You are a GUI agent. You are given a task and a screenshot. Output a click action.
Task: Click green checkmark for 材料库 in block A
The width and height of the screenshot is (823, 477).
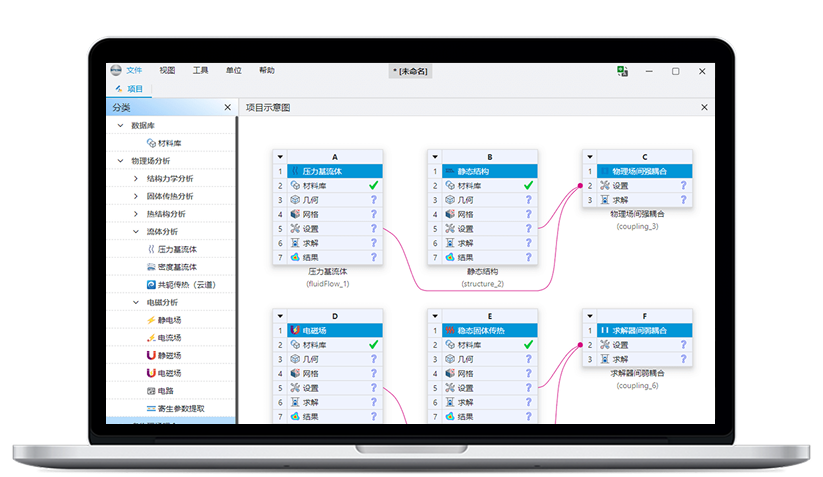(x=373, y=186)
